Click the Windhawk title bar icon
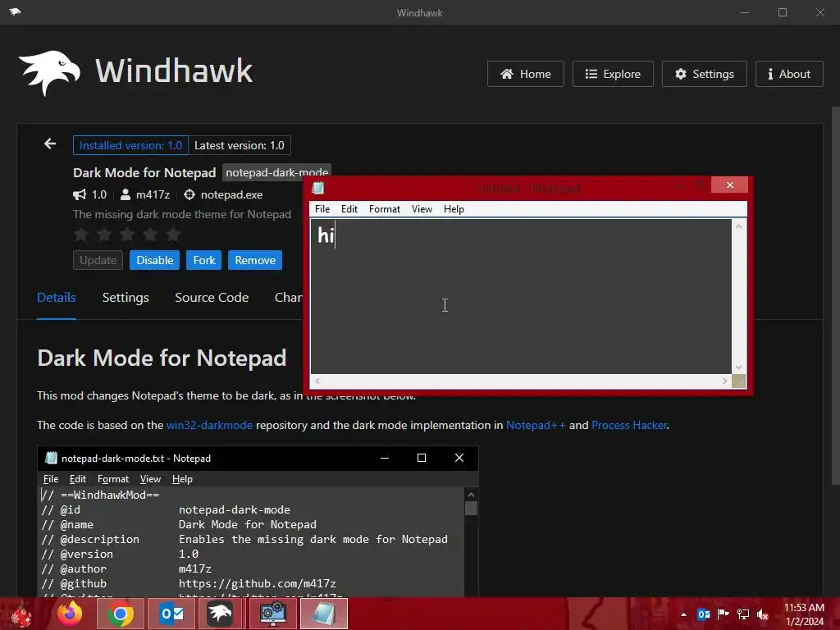The width and height of the screenshot is (840, 630). coord(15,11)
